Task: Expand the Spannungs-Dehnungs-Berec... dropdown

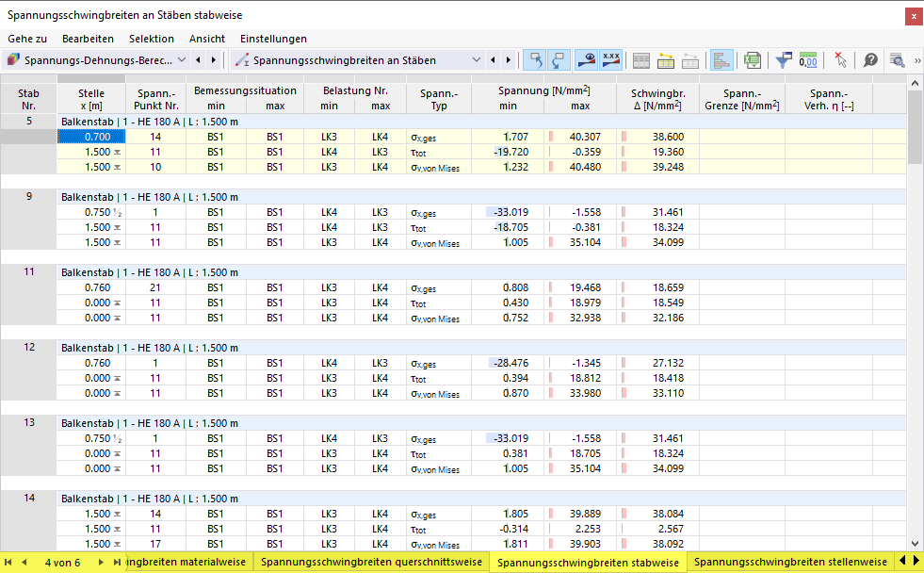Action: pyautogui.click(x=95, y=60)
